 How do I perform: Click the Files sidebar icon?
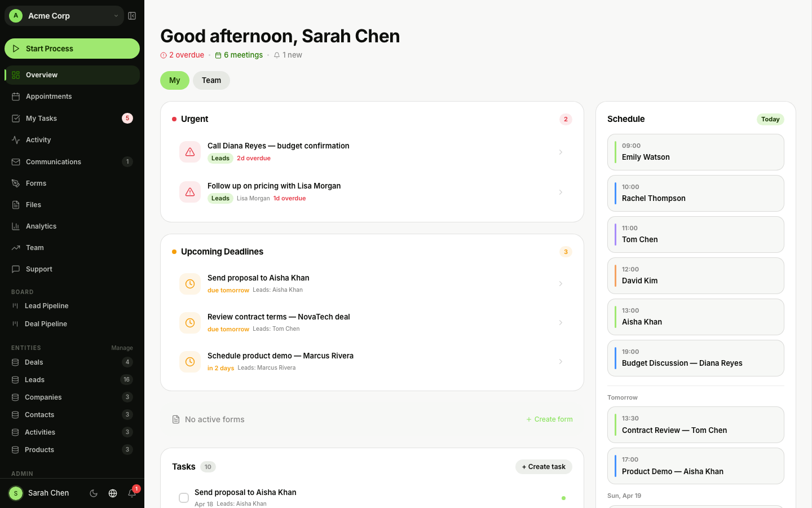[15, 204]
